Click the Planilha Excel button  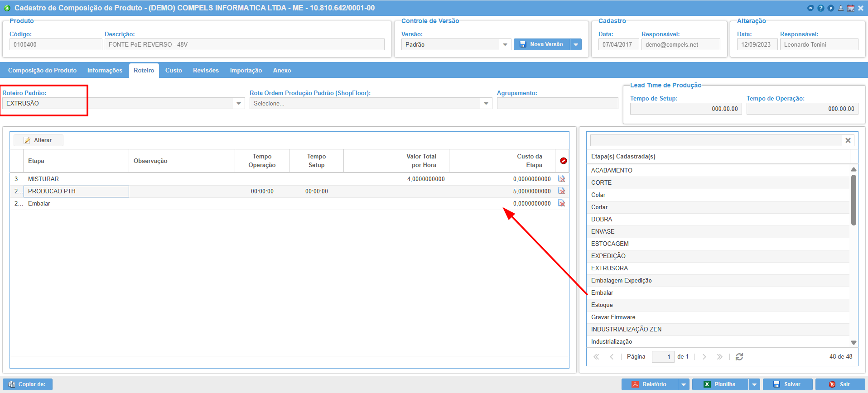pos(720,384)
